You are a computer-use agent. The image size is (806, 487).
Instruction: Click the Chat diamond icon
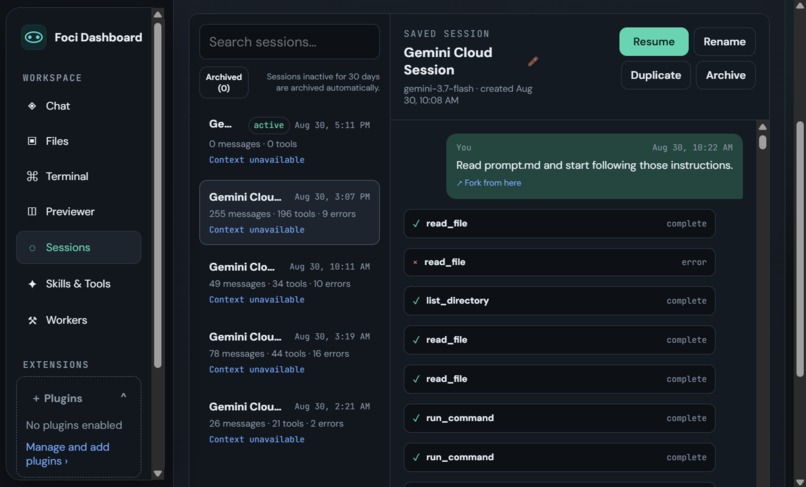point(32,106)
